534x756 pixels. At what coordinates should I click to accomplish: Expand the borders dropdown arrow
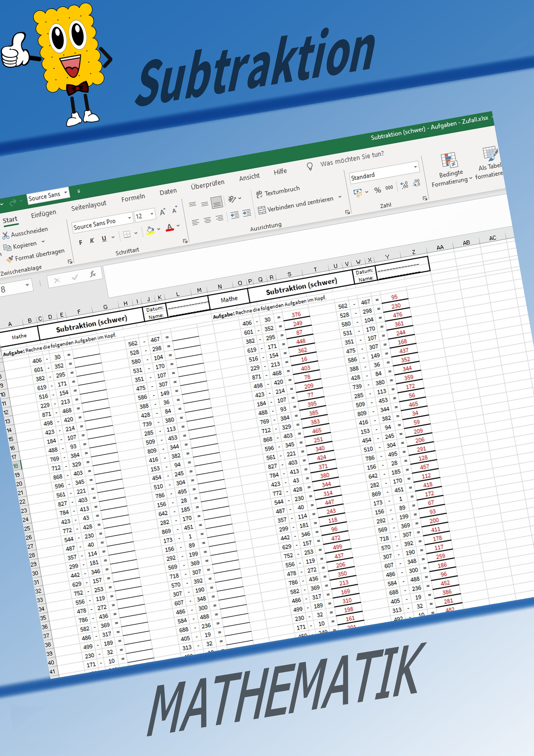[136, 233]
